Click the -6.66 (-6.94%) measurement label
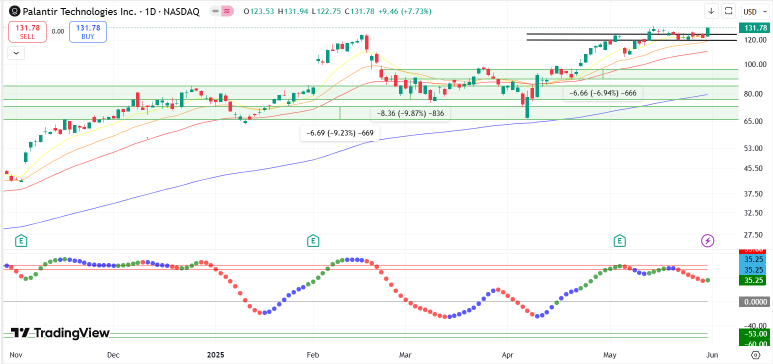Image resolution: width=773 pixels, height=364 pixels. pyautogui.click(x=603, y=93)
